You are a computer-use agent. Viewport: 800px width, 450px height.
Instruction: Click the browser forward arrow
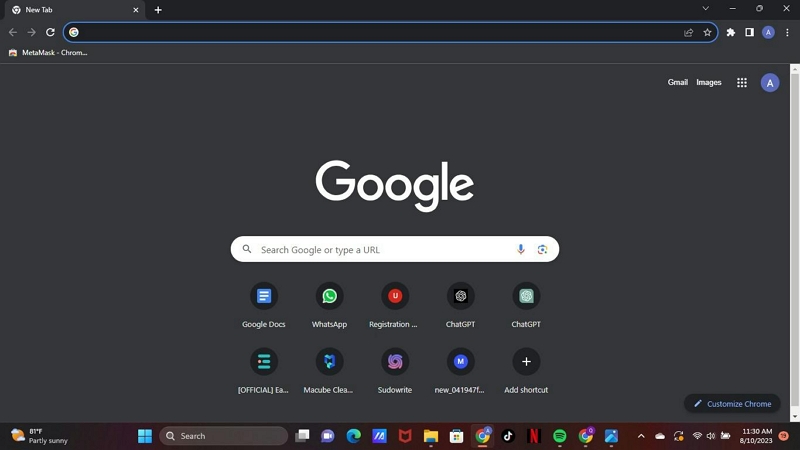[x=32, y=32]
